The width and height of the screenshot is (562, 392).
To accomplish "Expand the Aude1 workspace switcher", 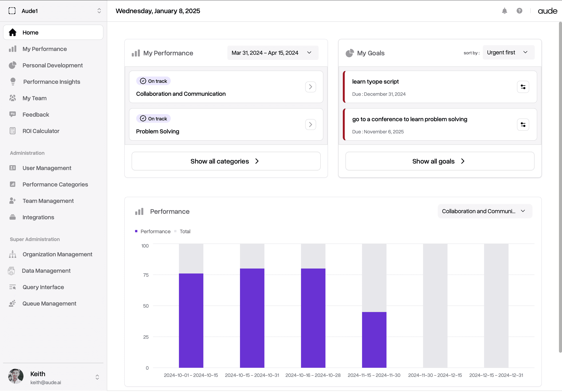I will (99, 10).
